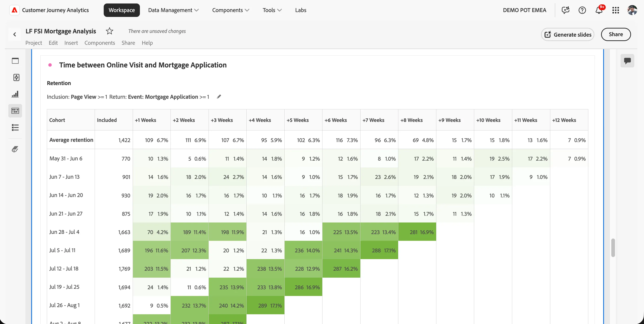The width and height of the screenshot is (644, 324).
Task: Open the Edit menu
Action: [x=53, y=43]
